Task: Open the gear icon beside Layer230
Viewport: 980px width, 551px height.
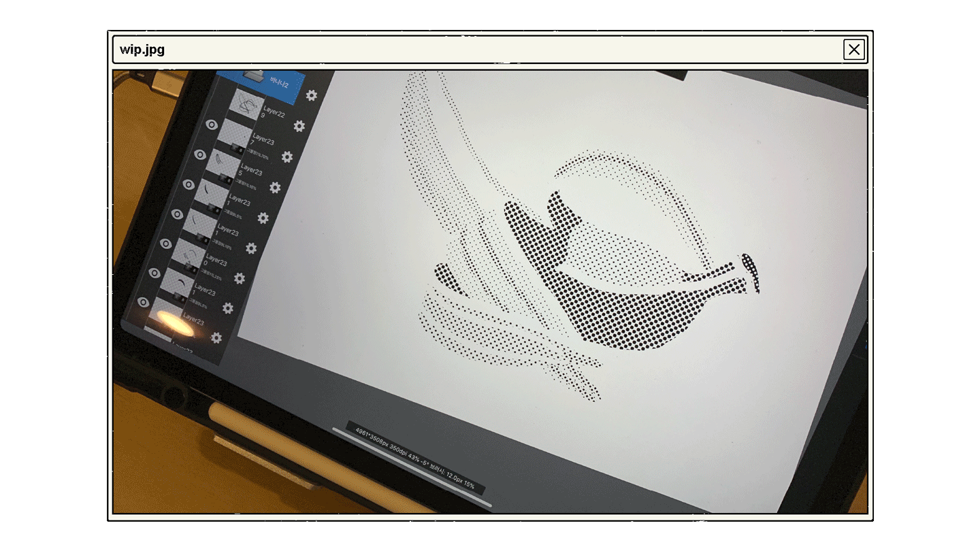Action: (x=239, y=278)
